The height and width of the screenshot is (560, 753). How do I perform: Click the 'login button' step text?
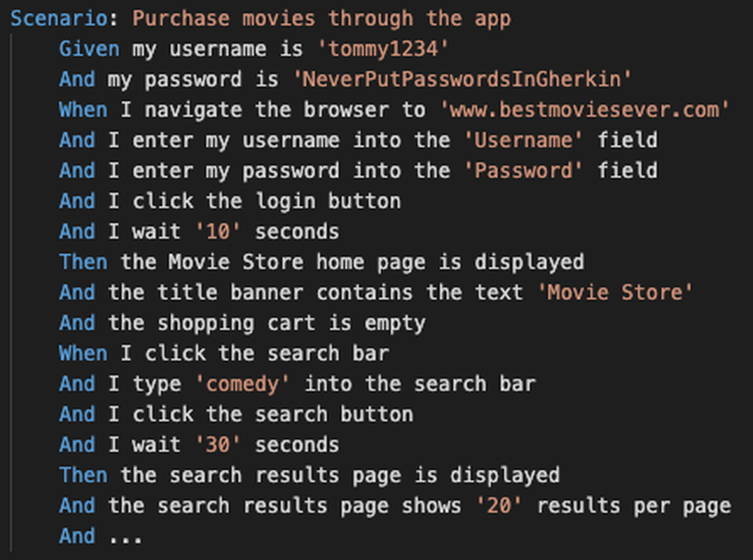(328, 202)
